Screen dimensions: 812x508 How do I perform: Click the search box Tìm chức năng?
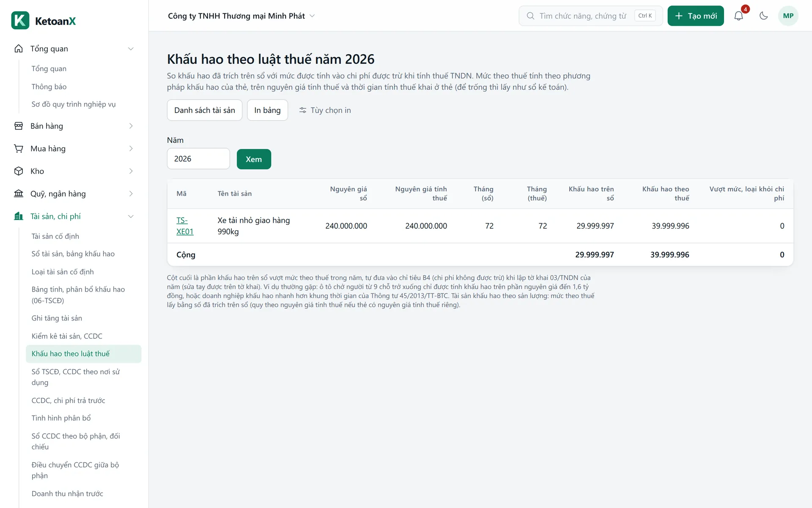(590, 16)
